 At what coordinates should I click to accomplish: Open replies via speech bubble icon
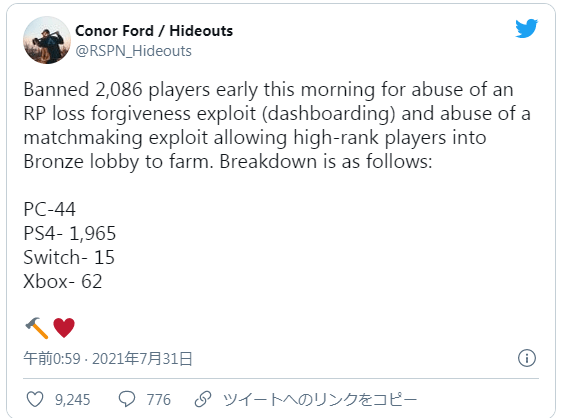coord(127,399)
